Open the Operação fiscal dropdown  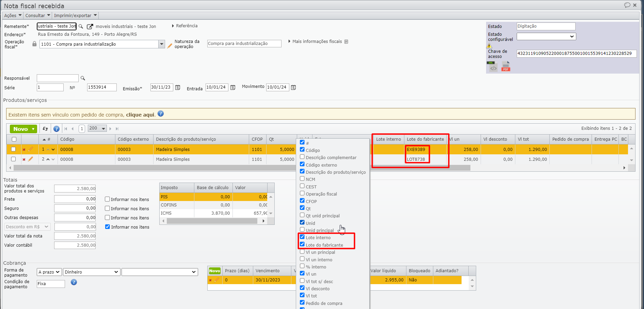coord(162,44)
